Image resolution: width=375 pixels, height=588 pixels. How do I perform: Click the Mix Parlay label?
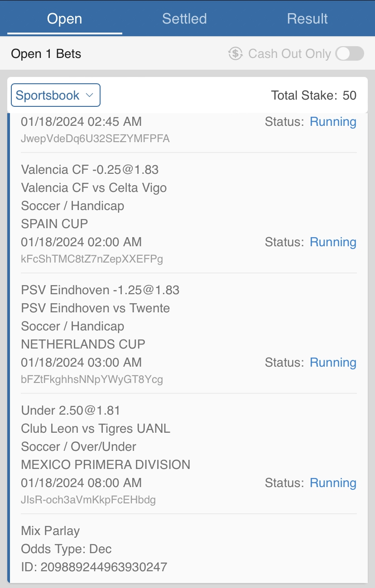(x=50, y=531)
